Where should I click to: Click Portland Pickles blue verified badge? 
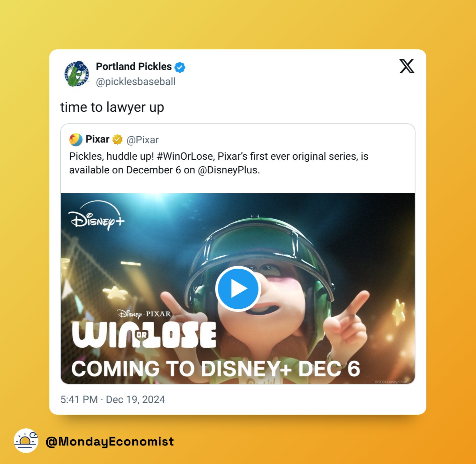click(x=180, y=67)
